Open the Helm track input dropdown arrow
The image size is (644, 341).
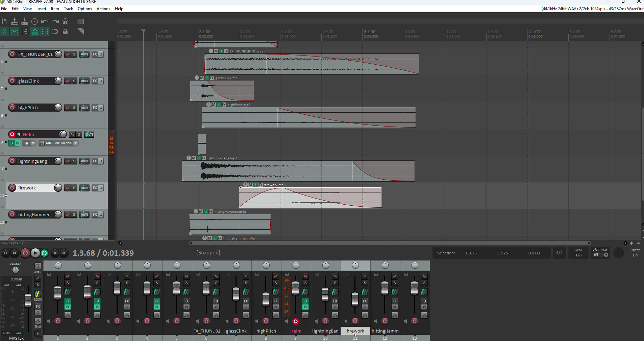click(x=33, y=143)
